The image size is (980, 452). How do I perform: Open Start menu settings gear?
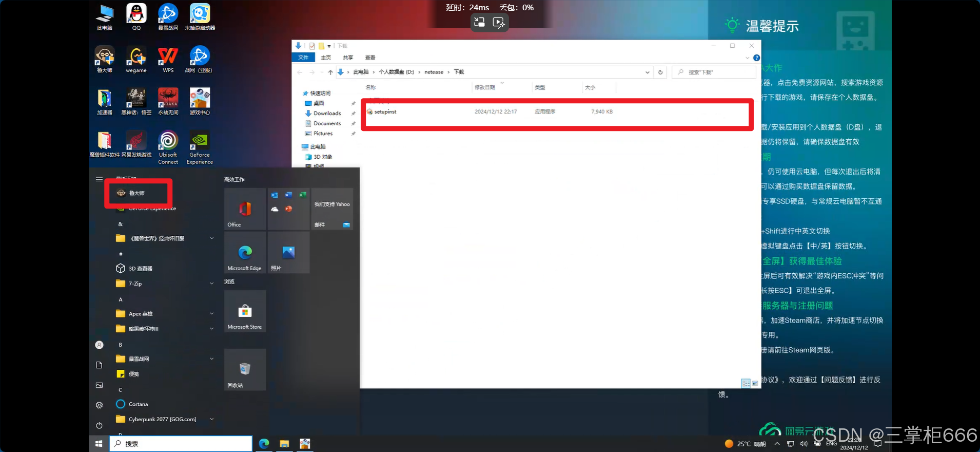coord(99,405)
